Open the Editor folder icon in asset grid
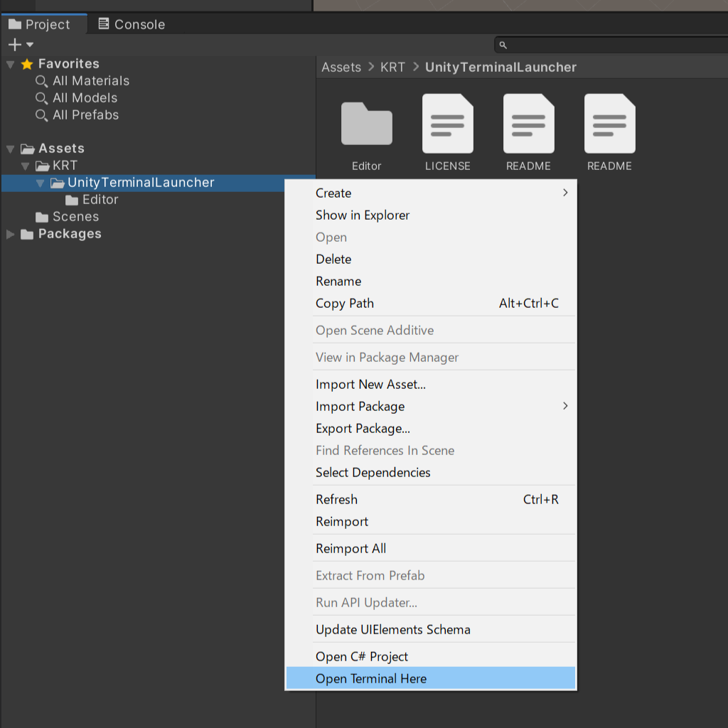 [366, 124]
